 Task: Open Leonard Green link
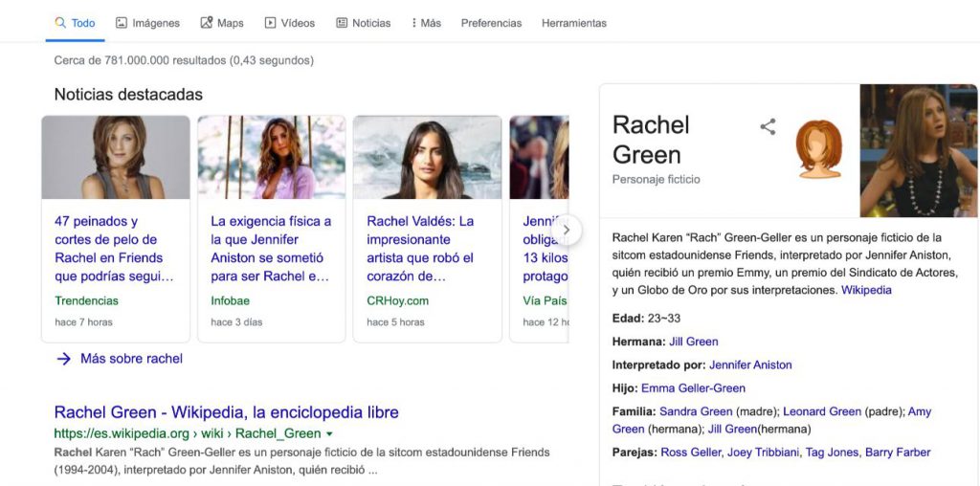822,411
